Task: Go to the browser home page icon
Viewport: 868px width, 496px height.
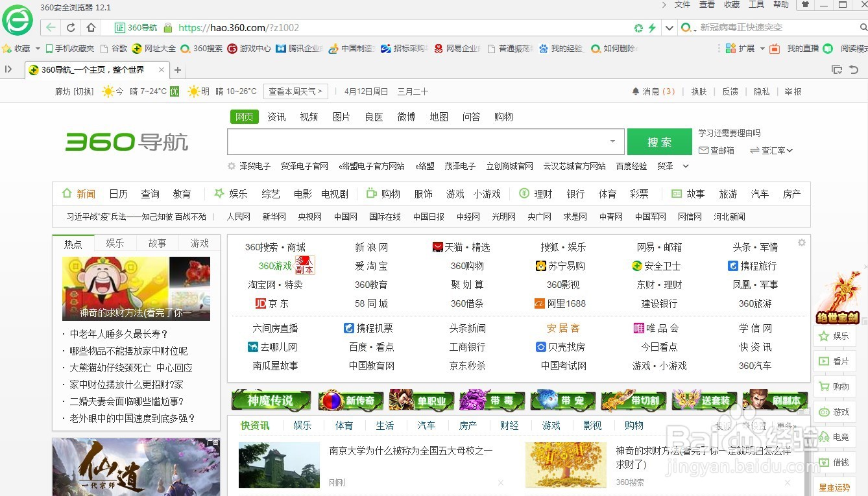Action: (91, 28)
